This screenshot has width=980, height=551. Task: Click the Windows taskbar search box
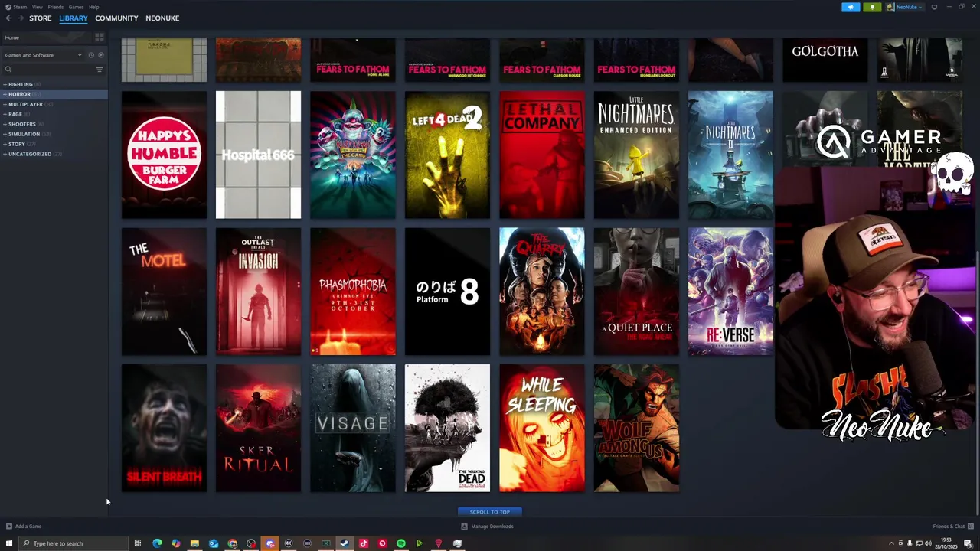[x=73, y=543]
